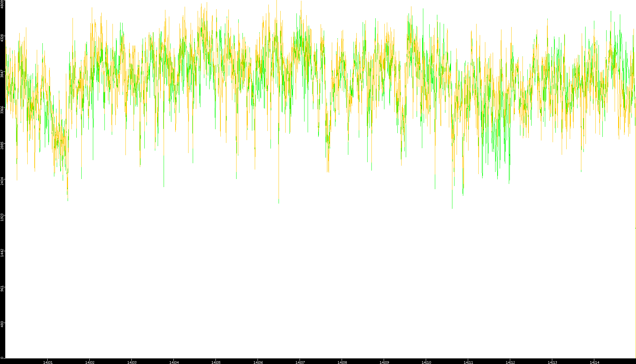Select the 14:14 time axis label
Image resolution: width=636 pixels, height=364 pixels.
pos(594,362)
